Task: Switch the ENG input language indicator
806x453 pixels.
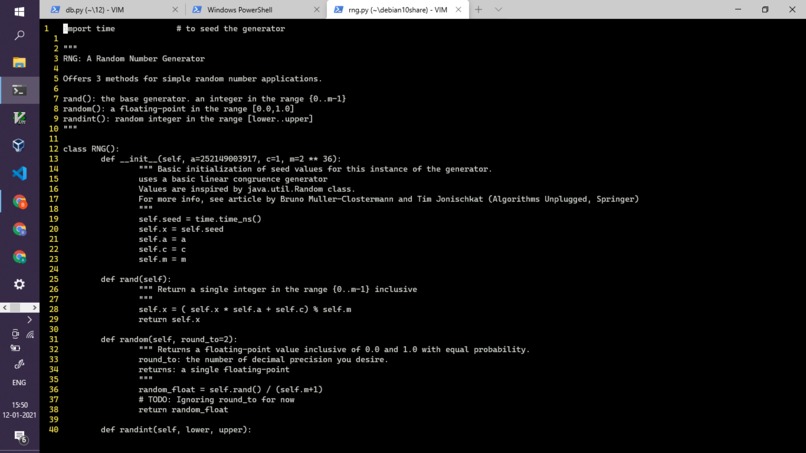Action: [19, 383]
